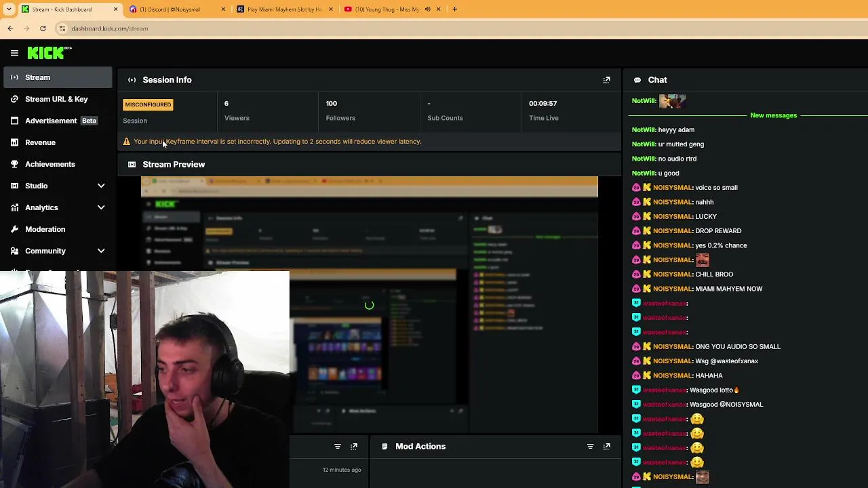Click NOISYSMAL's emote above 'CHILL BROO'

pyautogui.click(x=703, y=260)
